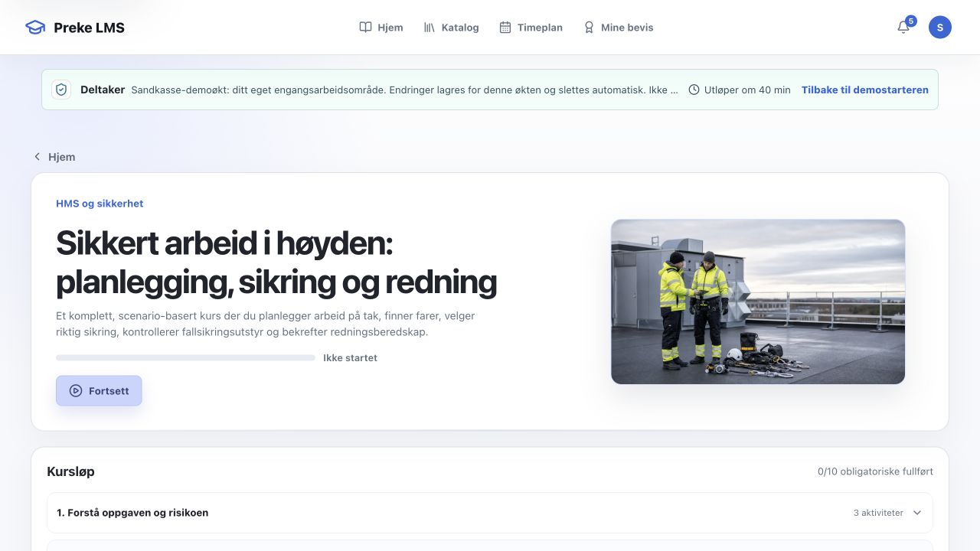Click the Utløper om 40 min text

tap(747, 90)
